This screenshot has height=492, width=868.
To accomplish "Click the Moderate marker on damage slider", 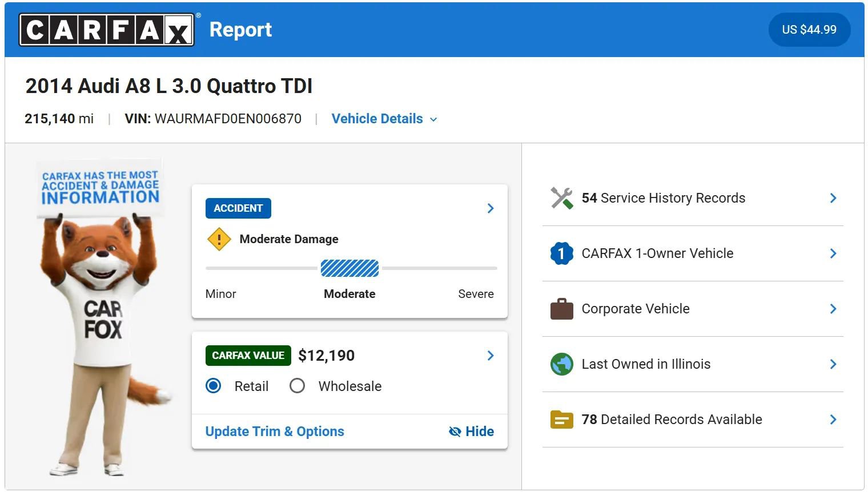I will click(x=349, y=268).
